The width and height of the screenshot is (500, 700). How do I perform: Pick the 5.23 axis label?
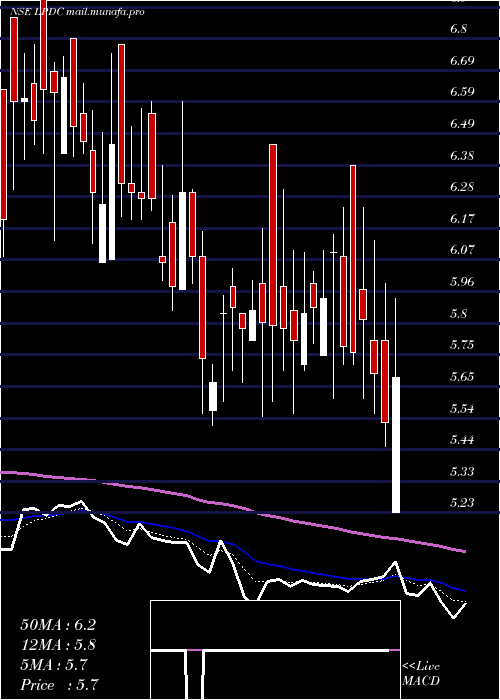click(x=462, y=503)
